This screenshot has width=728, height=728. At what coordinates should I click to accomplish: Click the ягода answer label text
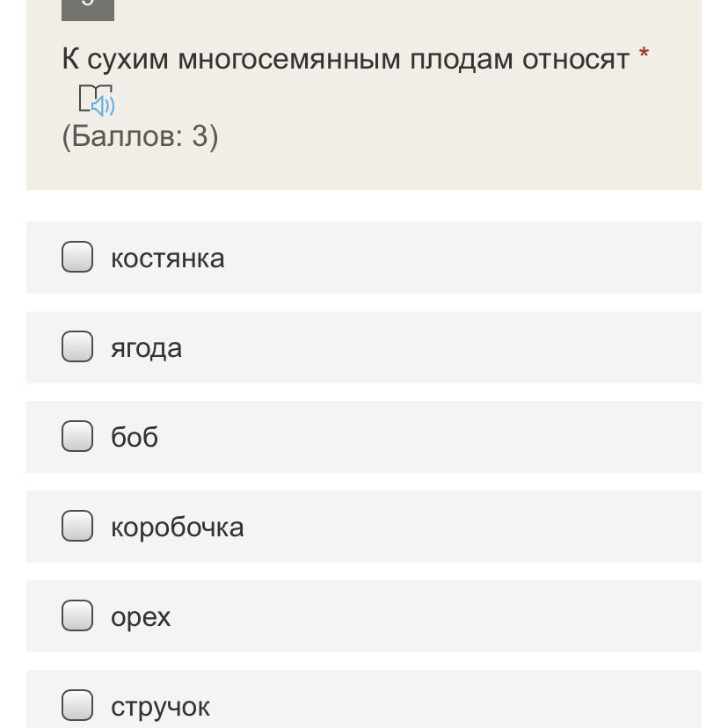click(x=146, y=348)
